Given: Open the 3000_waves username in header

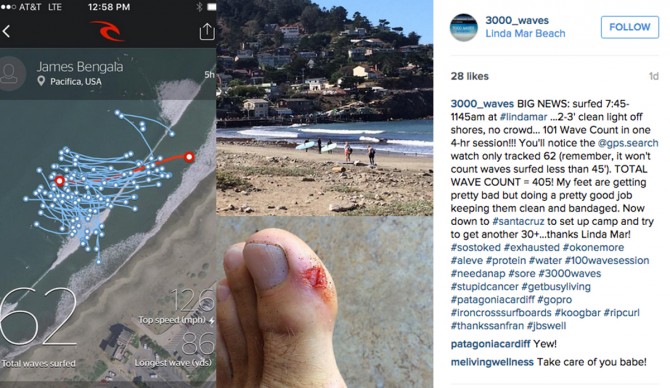Looking at the screenshot, I should coord(517,20).
